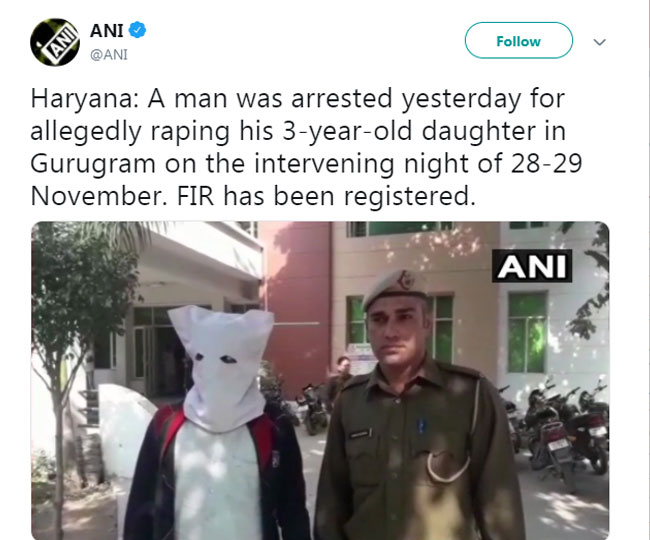This screenshot has height=540, width=650.
Task: Click the blue verified badge
Action: pos(137,30)
